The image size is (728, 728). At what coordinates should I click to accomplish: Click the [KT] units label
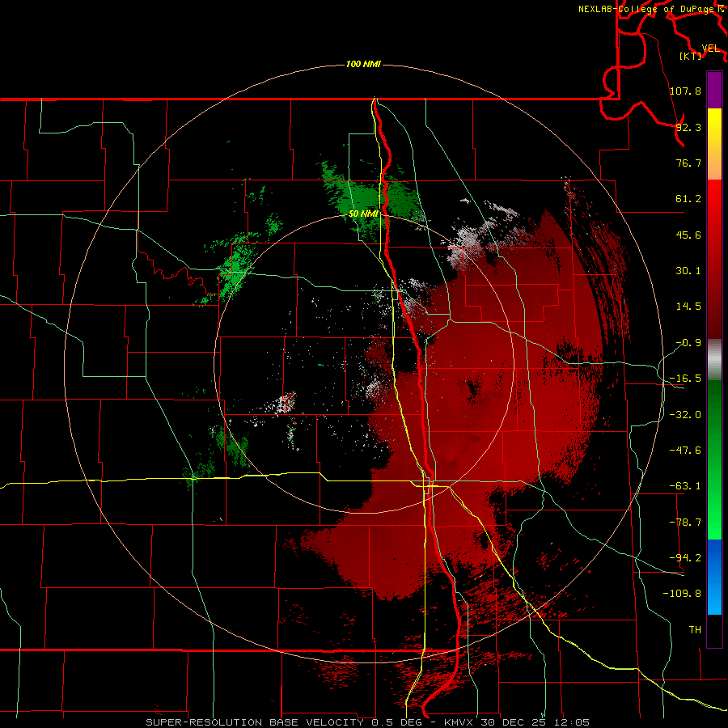(x=691, y=56)
